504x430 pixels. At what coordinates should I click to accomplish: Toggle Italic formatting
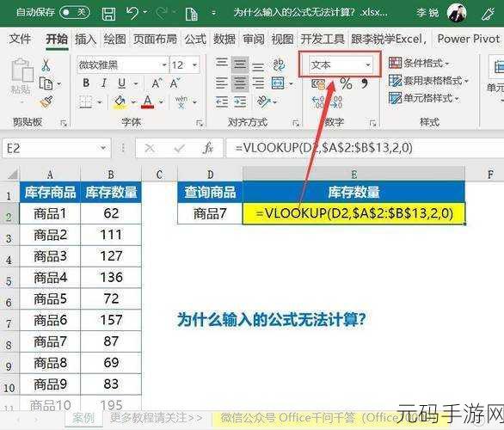[104, 83]
